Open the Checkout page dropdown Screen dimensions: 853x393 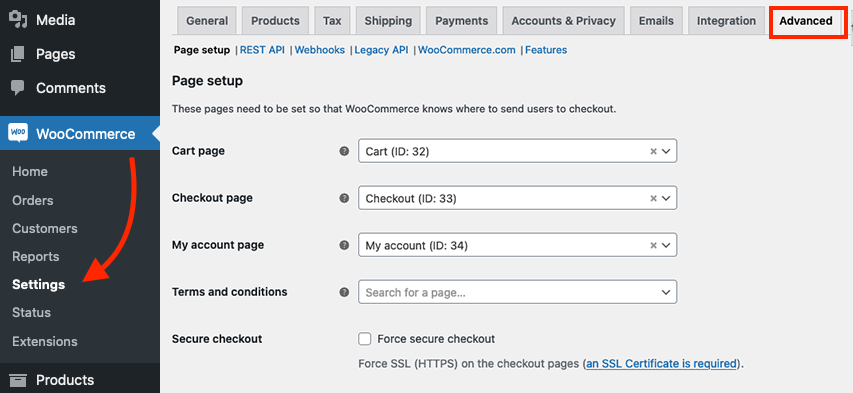tap(517, 198)
